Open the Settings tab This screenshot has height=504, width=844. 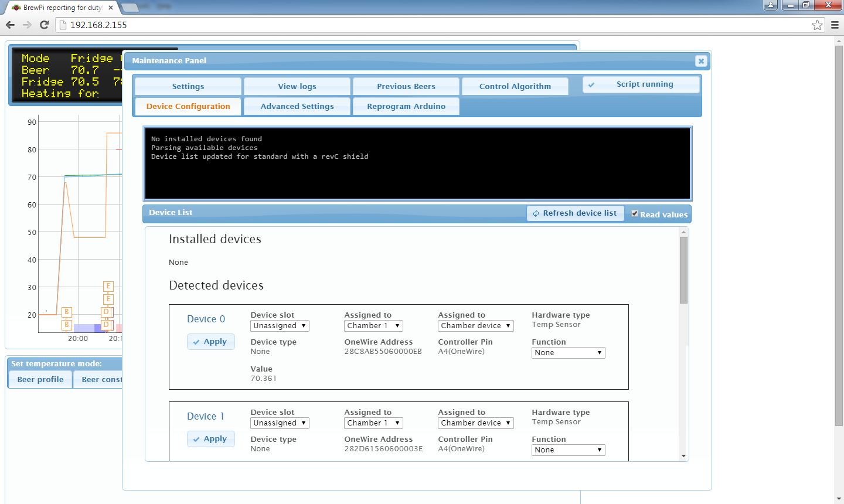coord(188,86)
